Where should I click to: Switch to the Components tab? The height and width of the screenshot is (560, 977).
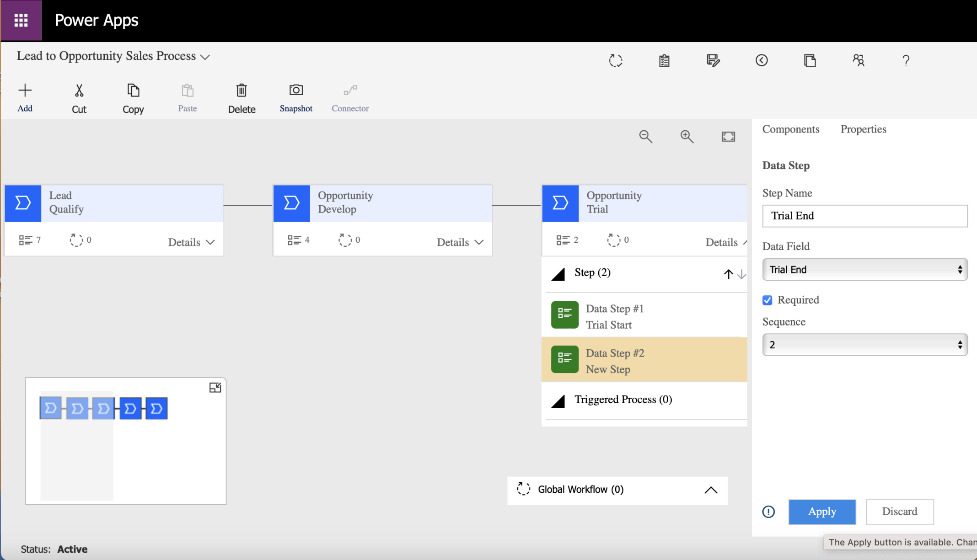click(x=790, y=129)
